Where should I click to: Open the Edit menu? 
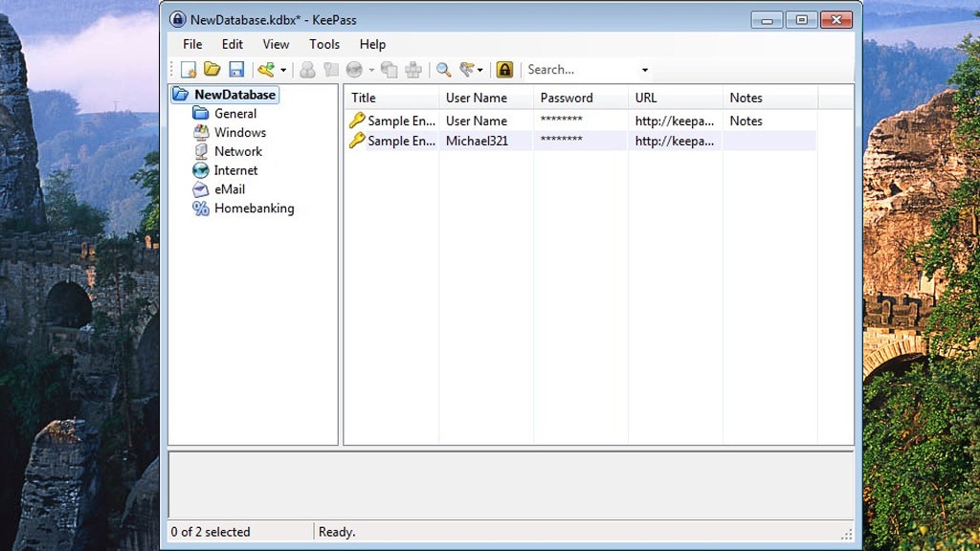click(232, 44)
